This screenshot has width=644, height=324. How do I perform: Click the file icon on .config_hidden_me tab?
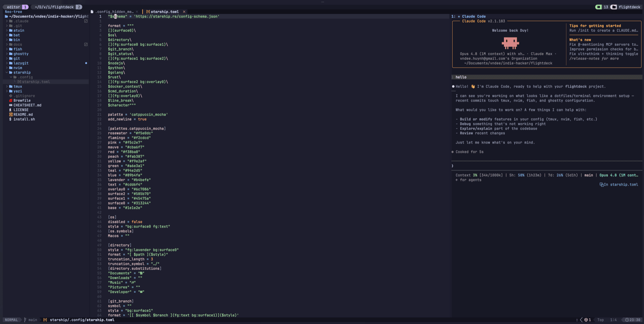[x=92, y=12]
